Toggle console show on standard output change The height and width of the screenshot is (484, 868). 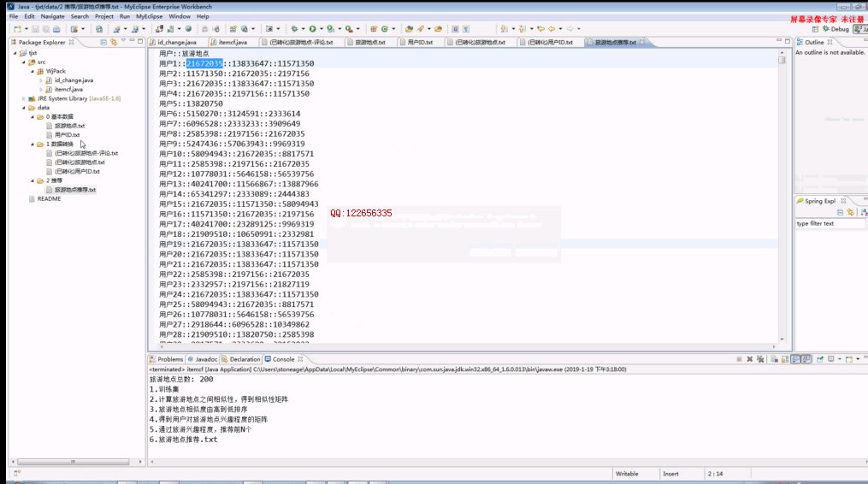click(794, 359)
